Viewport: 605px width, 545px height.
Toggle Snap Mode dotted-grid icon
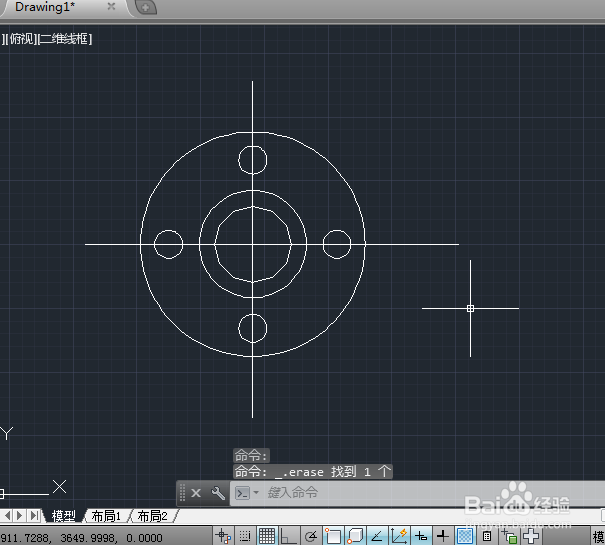point(245,536)
